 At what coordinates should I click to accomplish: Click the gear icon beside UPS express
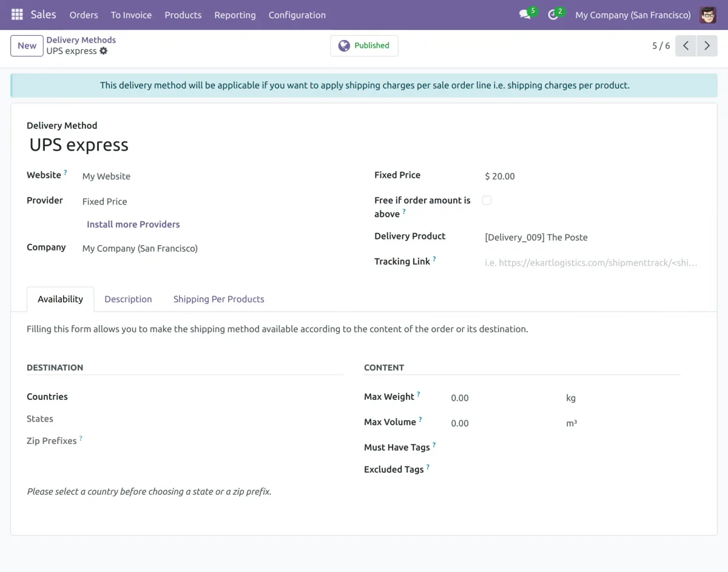[104, 51]
